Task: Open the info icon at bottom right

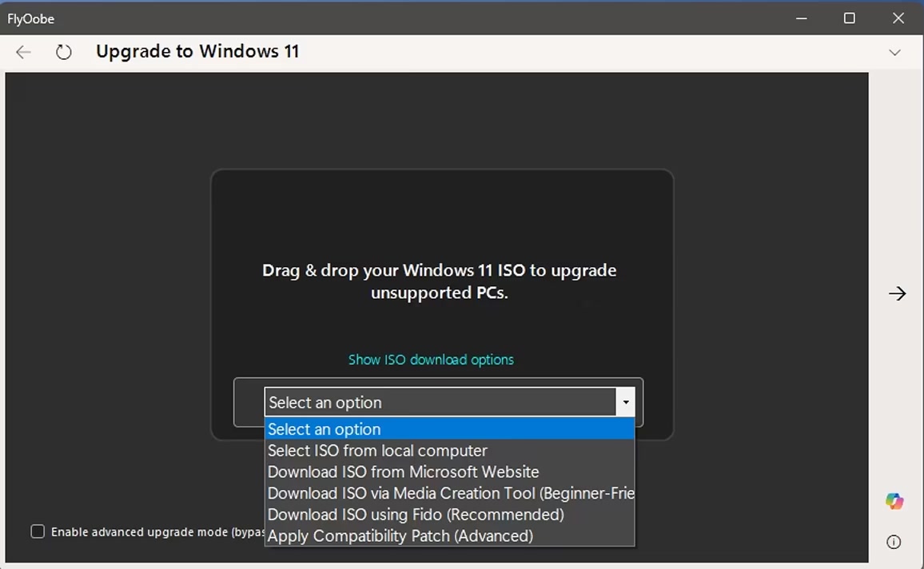Action: (894, 542)
